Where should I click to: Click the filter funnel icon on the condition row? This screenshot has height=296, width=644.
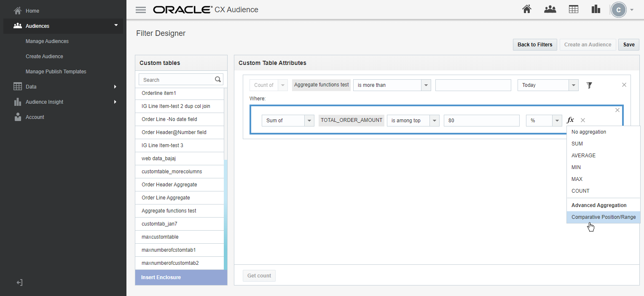click(589, 85)
